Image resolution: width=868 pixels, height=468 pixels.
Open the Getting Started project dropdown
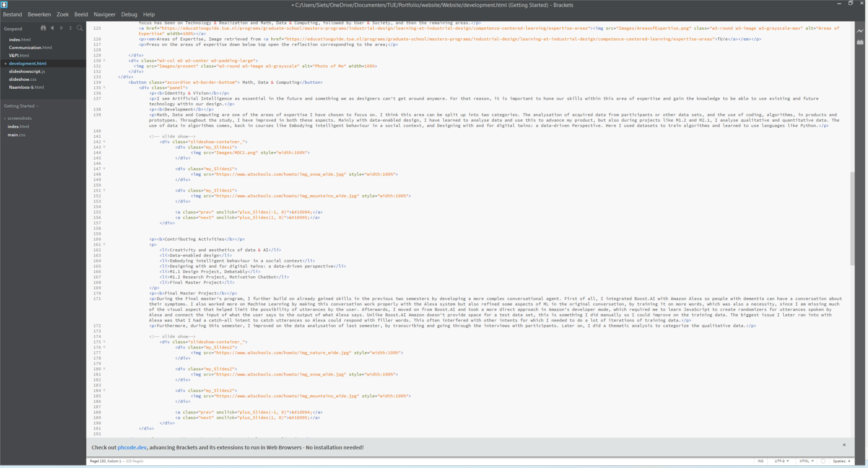(x=21, y=106)
